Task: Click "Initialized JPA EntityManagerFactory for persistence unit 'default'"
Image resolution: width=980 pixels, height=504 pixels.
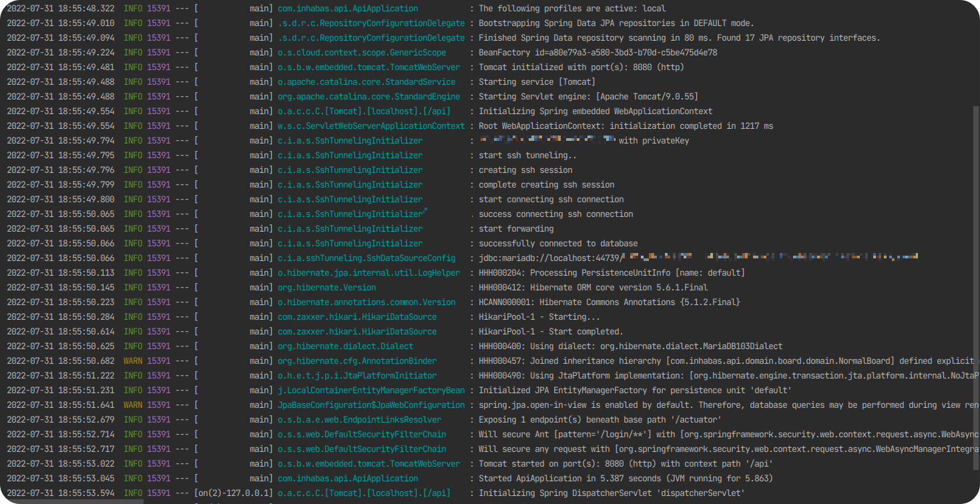Action: 636,391
